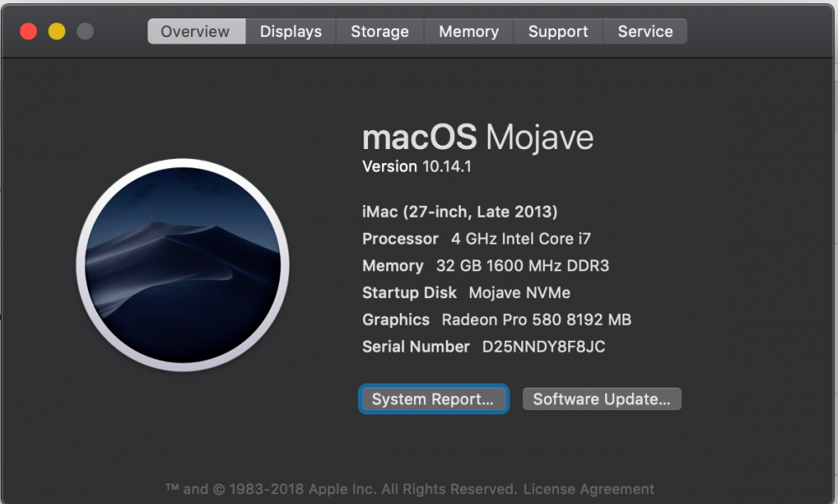The image size is (838, 504).
Task: Go to the Support tab
Action: (x=558, y=32)
